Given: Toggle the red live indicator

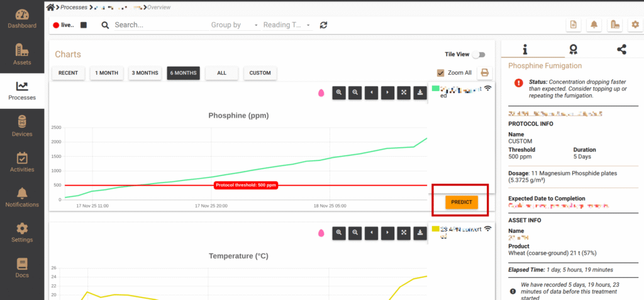Looking at the screenshot, I should (x=57, y=25).
